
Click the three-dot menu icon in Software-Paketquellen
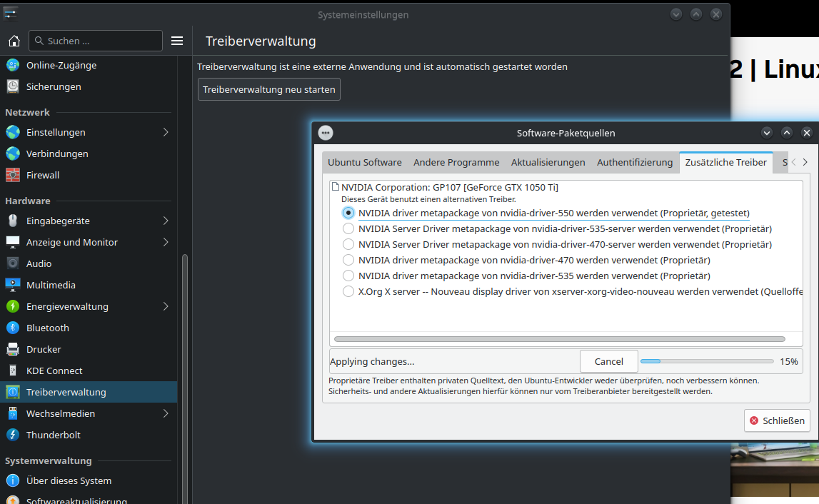(x=326, y=133)
